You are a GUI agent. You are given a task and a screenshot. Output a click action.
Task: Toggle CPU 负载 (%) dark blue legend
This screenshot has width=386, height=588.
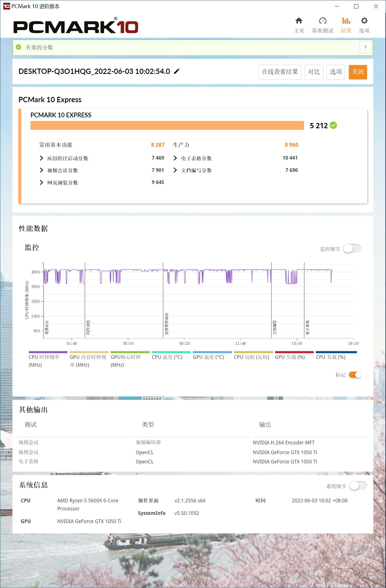[336, 356]
